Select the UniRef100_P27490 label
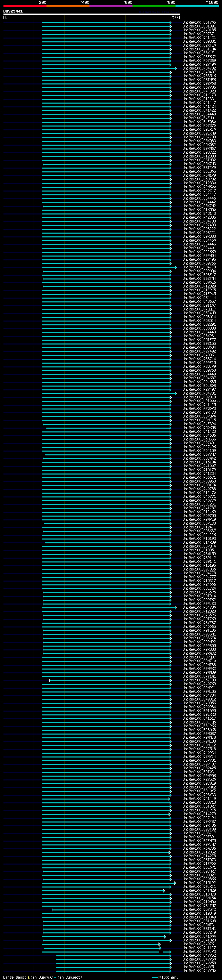Screen dimensions: 222x980 [x=199, y=64]
